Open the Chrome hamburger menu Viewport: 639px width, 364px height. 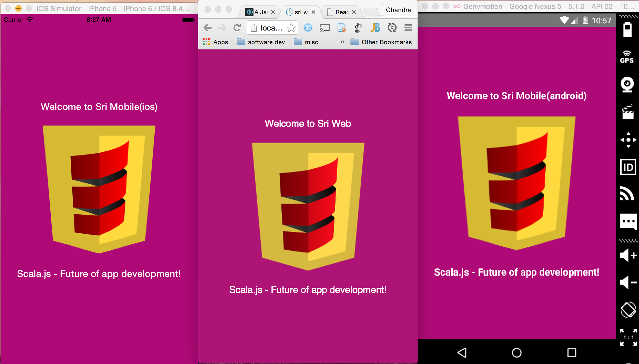pos(408,28)
